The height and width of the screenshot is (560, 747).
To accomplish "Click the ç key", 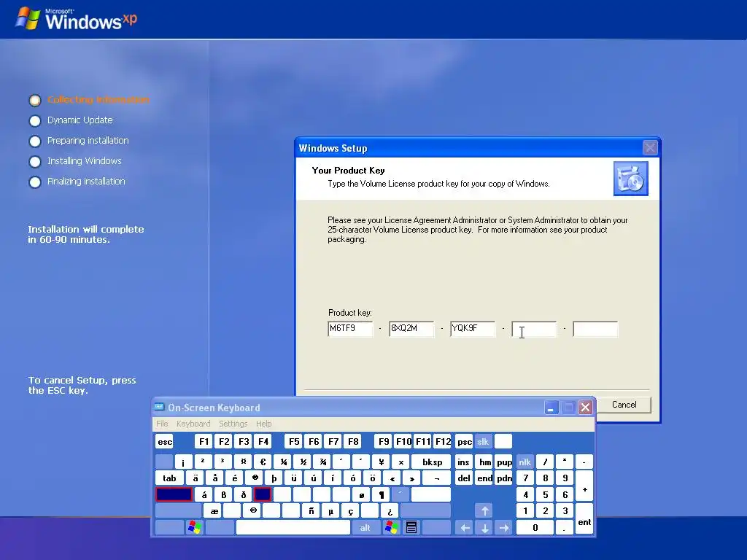I will coord(351,511).
